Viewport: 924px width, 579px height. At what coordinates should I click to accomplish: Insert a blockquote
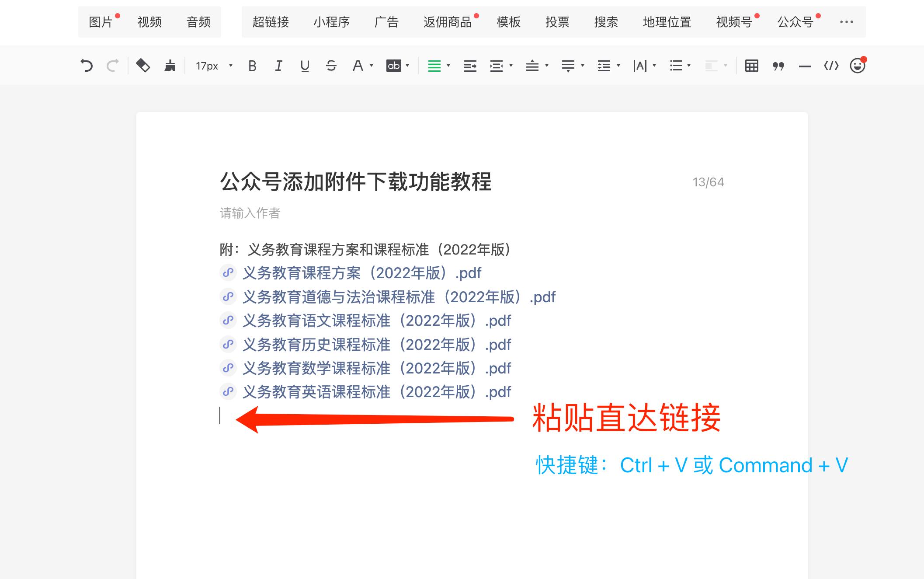click(778, 65)
